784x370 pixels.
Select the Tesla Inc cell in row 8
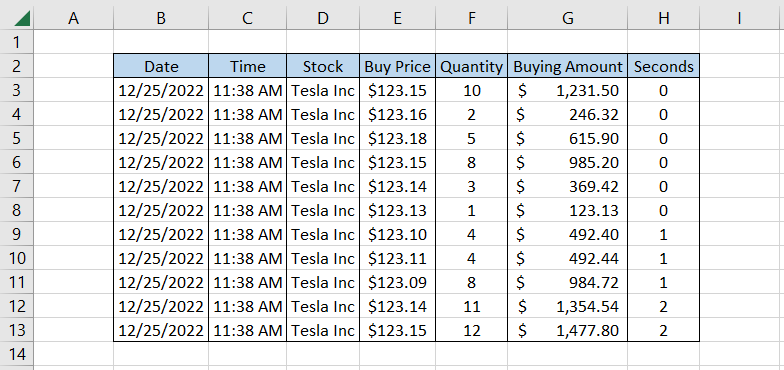click(x=323, y=210)
